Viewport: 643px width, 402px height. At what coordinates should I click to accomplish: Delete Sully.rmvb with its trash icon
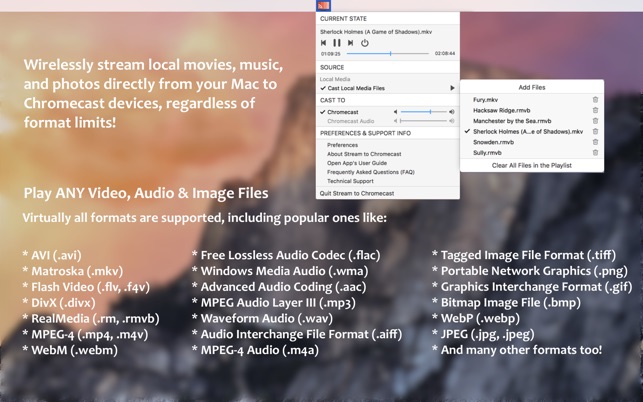[x=595, y=153]
